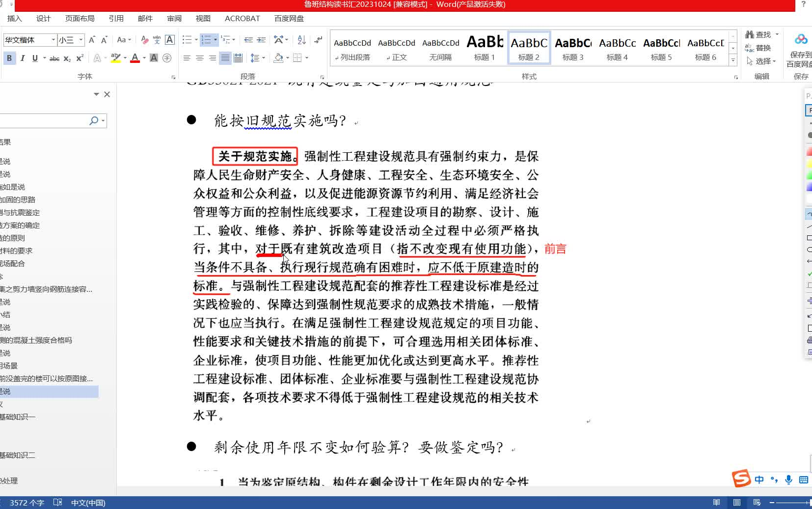The height and width of the screenshot is (509, 812).
Task: Click the navigation pane search field
Action: [x=44, y=121]
